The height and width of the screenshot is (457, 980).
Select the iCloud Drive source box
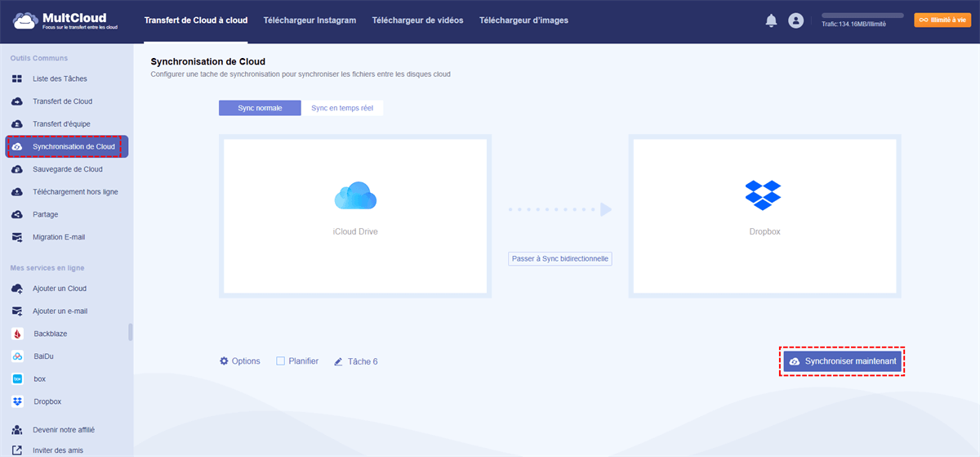(355, 216)
